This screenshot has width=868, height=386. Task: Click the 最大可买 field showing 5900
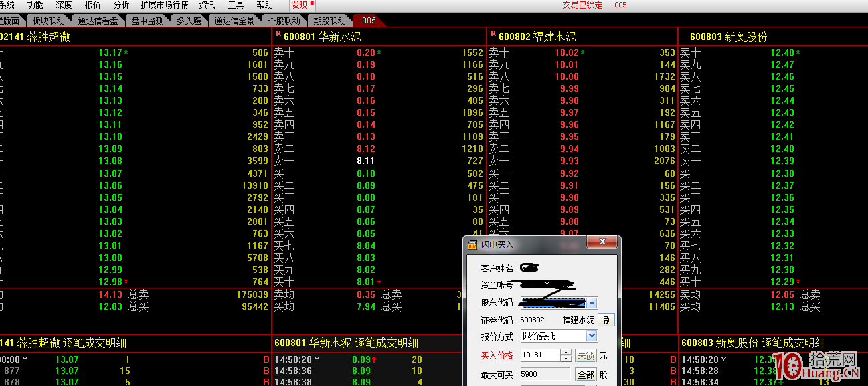(545, 375)
